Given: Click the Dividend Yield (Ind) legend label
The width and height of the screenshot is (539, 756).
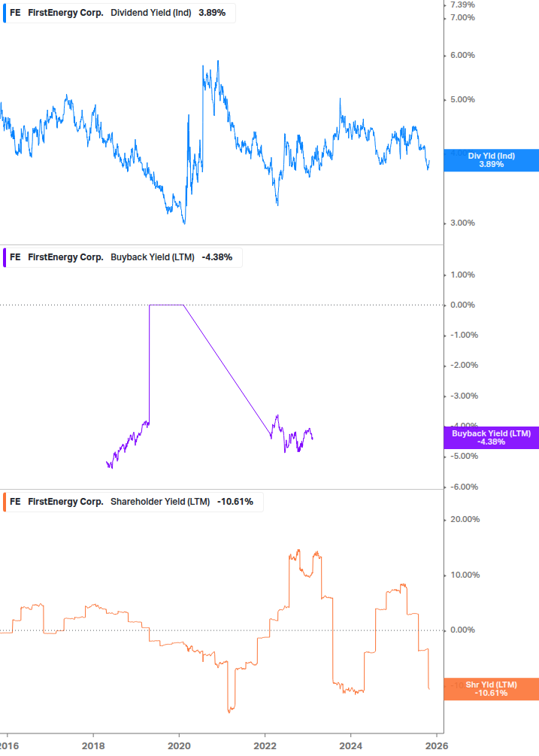Looking at the screenshot, I should [x=151, y=13].
